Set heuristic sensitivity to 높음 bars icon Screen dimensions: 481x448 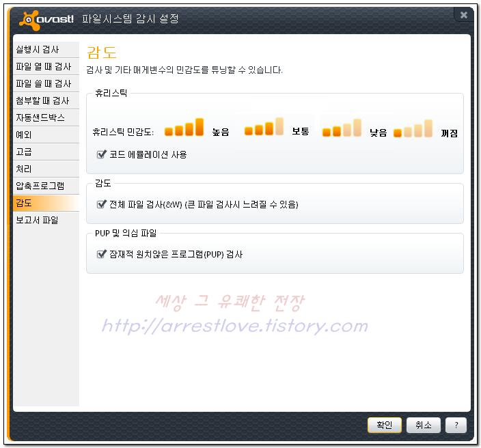[184, 127]
